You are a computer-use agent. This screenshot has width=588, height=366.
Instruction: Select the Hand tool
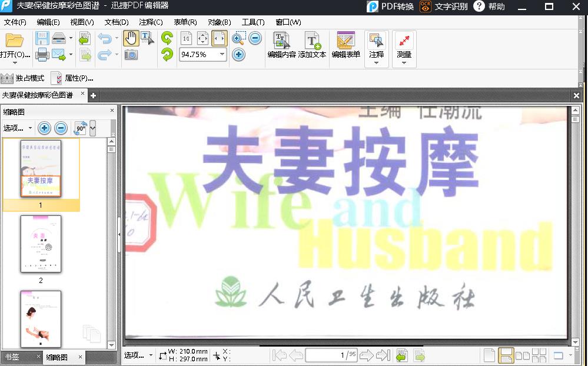tap(131, 38)
